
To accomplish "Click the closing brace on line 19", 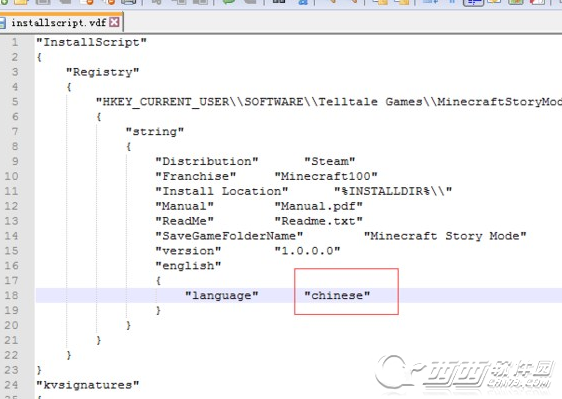I will (x=158, y=310).
